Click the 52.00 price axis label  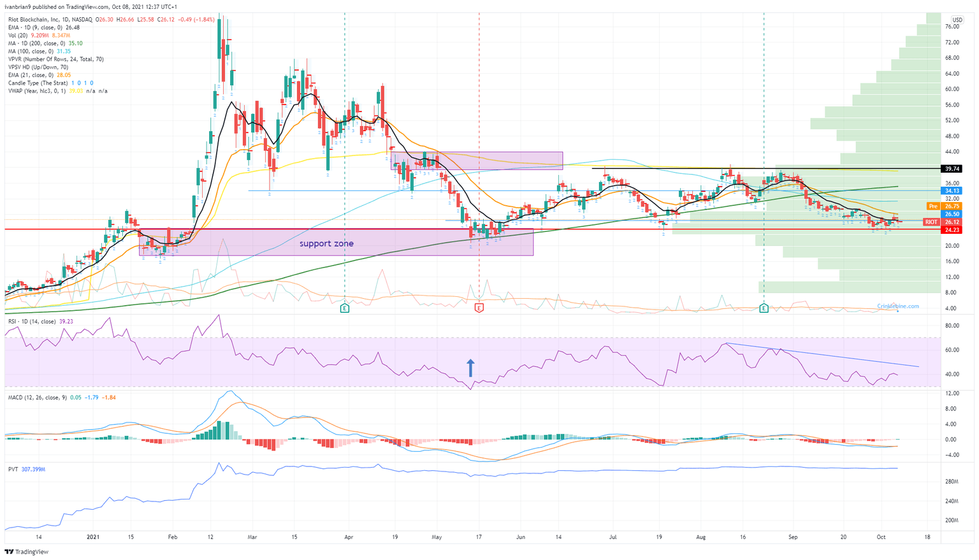952,120
